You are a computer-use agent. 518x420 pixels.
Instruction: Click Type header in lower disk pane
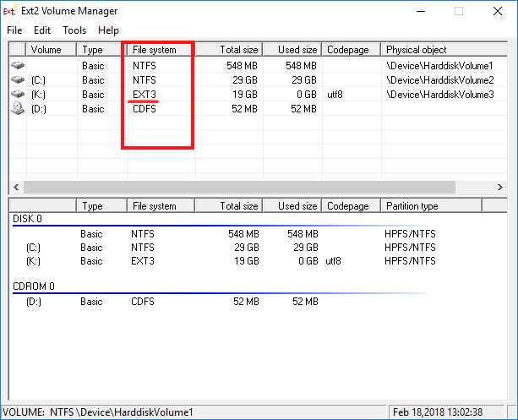tap(101, 206)
